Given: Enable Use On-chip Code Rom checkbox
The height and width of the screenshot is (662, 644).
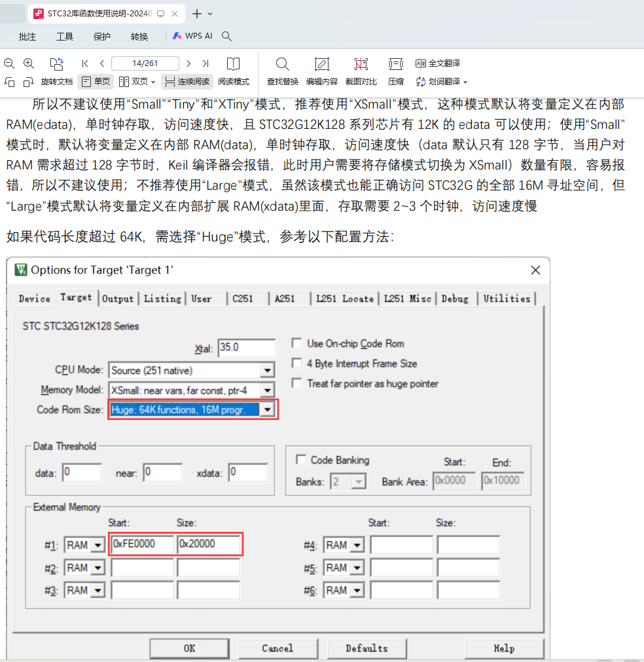Looking at the screenshot, I should click(x=297, y=343).
